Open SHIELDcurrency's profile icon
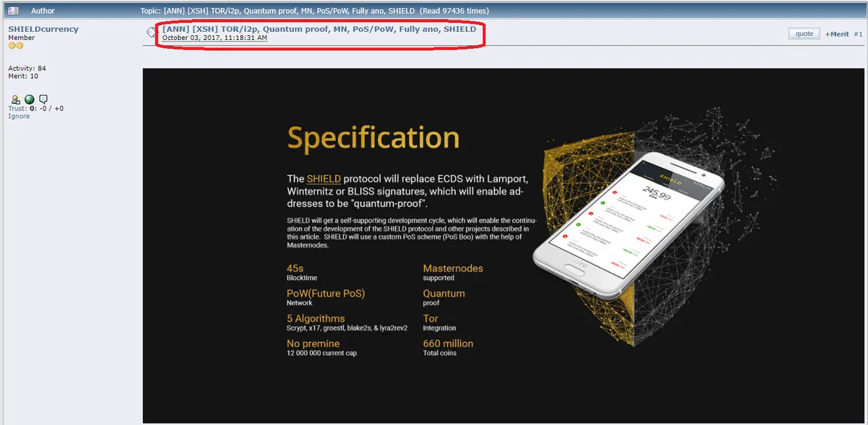The height and width of the screenshot is (425, 868). [16, 99]
